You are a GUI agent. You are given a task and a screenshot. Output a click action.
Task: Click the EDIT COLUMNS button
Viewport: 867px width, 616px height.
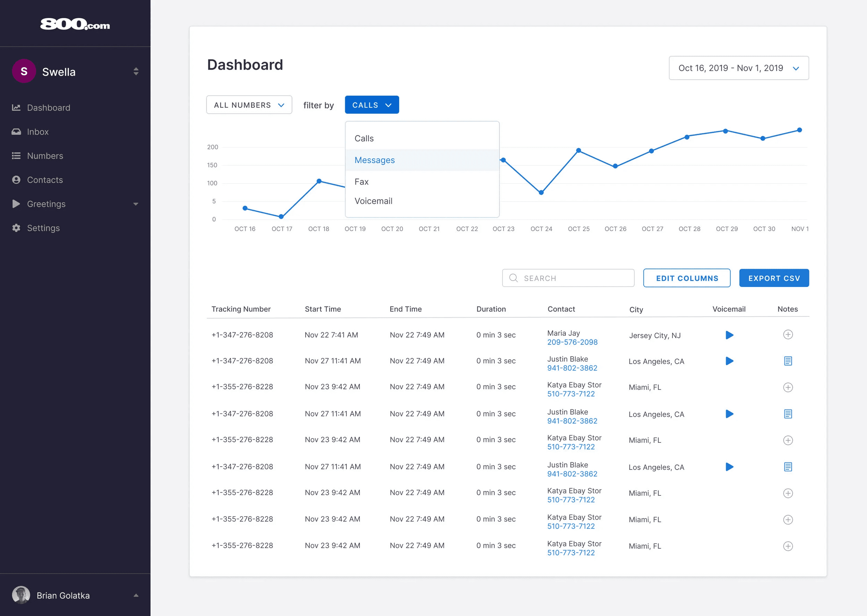(x=687, y=279)
